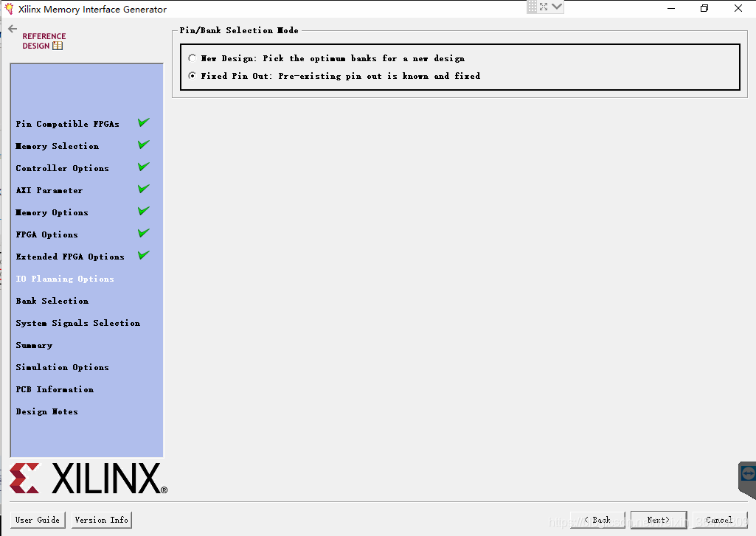Restore down the window

704,8
